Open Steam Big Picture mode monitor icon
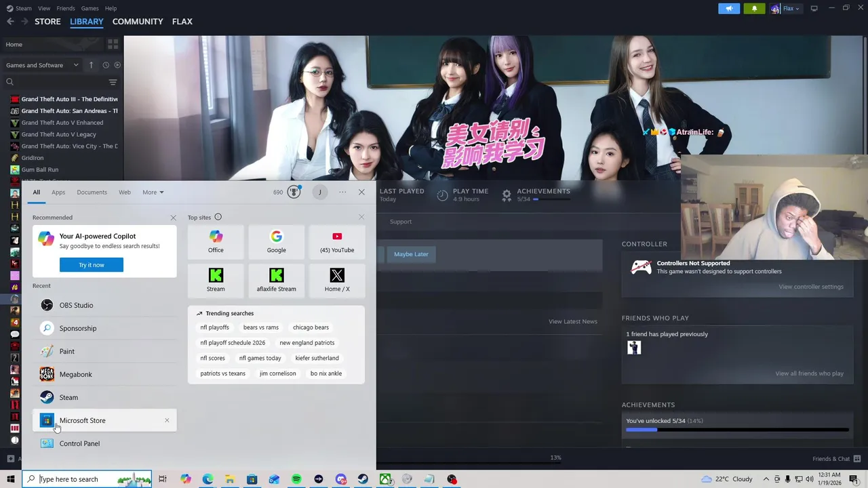This screenshot has height=488, width=868. tap(814, 8)
